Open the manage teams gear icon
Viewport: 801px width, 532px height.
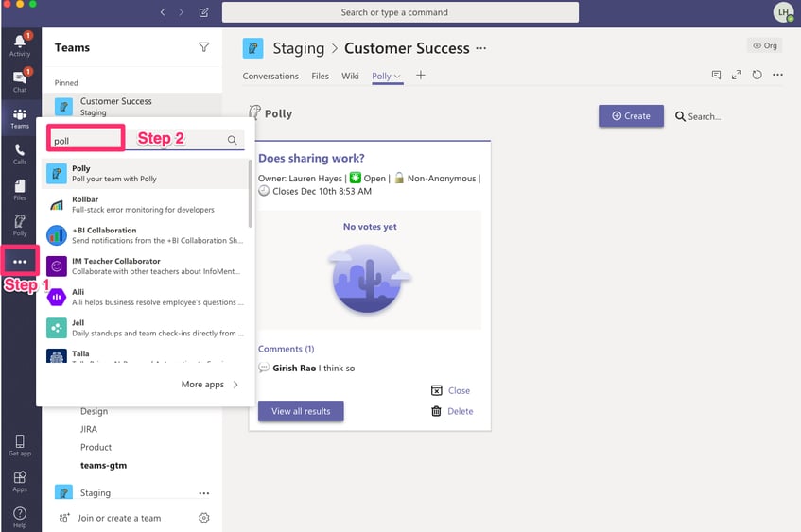204,518
